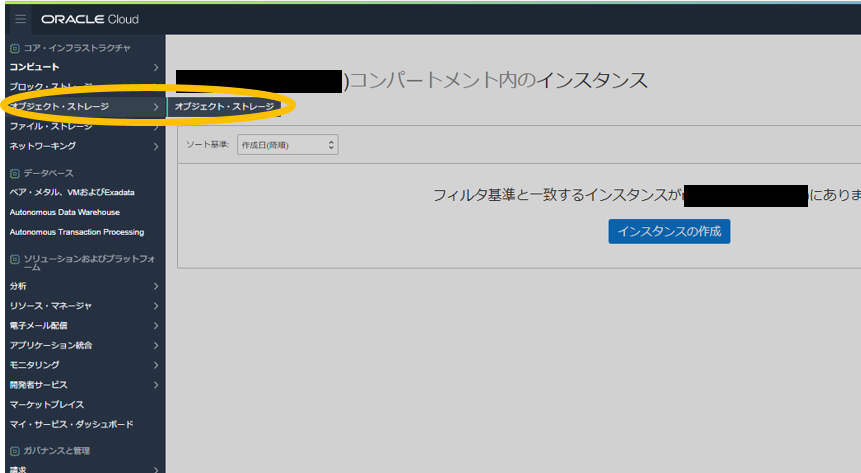
Task: Open the hamburger navigation menu
Action: [x=20, y=19]
